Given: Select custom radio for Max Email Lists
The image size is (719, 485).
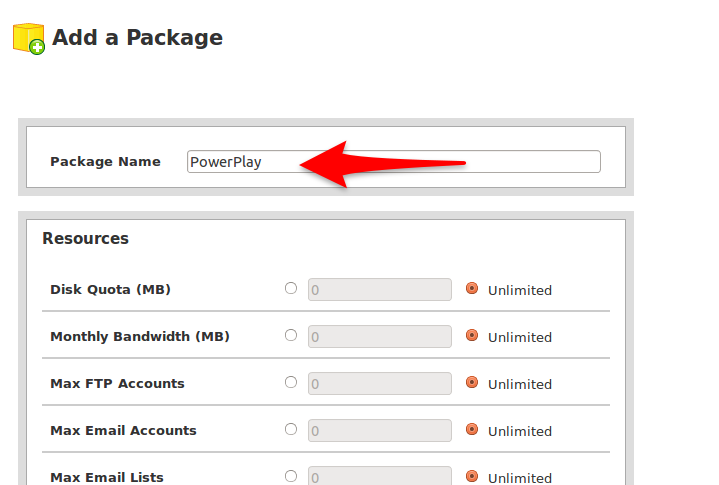Looking at the screenshot, I should [x=291, y=476].
